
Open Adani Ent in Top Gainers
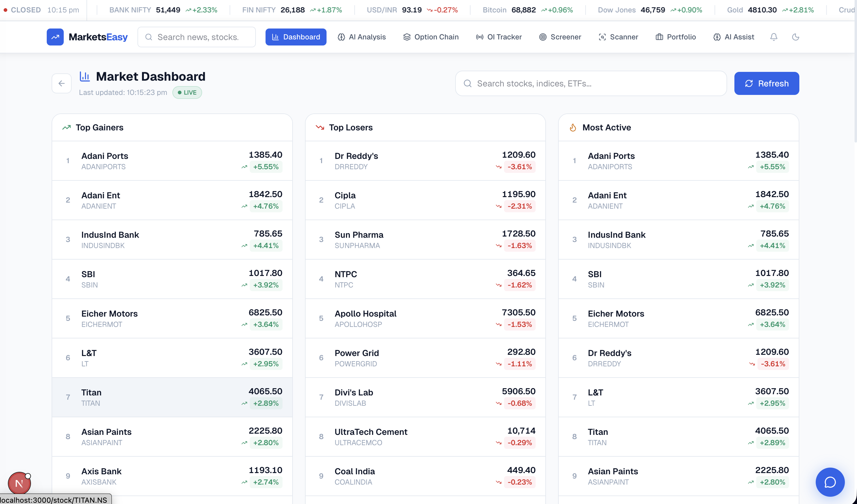click(x=172, y=200)
